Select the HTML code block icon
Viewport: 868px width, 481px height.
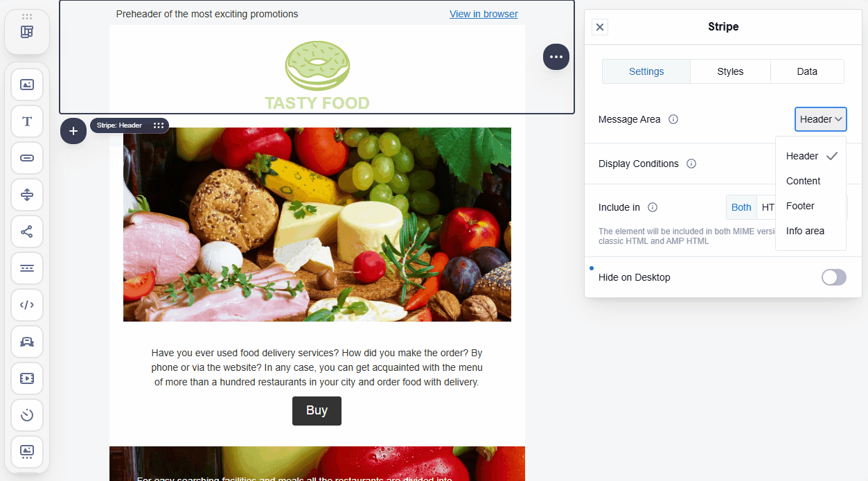pos(27,305)
